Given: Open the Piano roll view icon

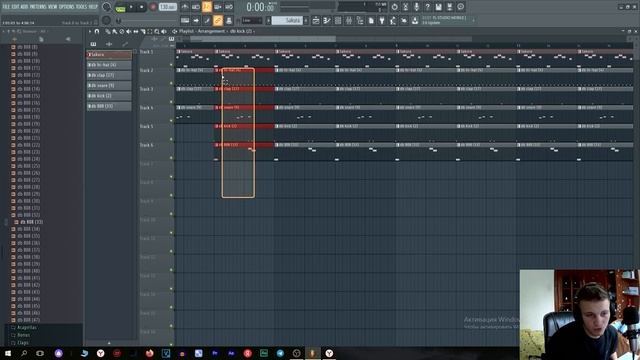Looking at the screenshot, I should point(327,20).
